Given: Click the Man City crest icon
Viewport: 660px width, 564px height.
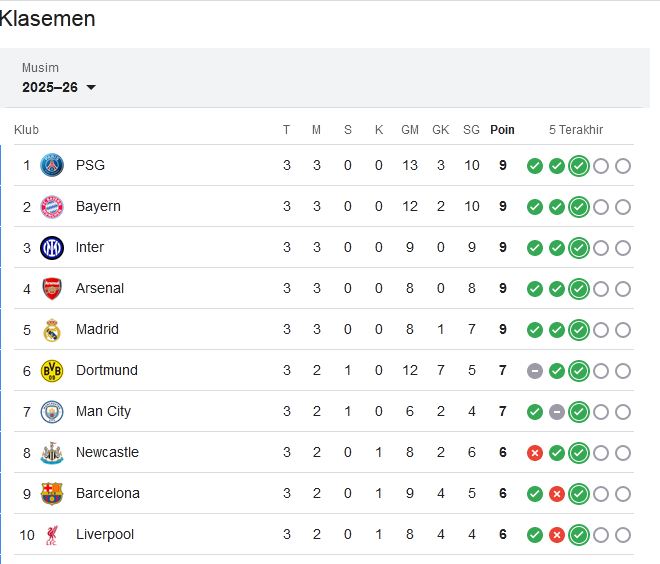Looking at the screenshot, I should click(51, 411).
